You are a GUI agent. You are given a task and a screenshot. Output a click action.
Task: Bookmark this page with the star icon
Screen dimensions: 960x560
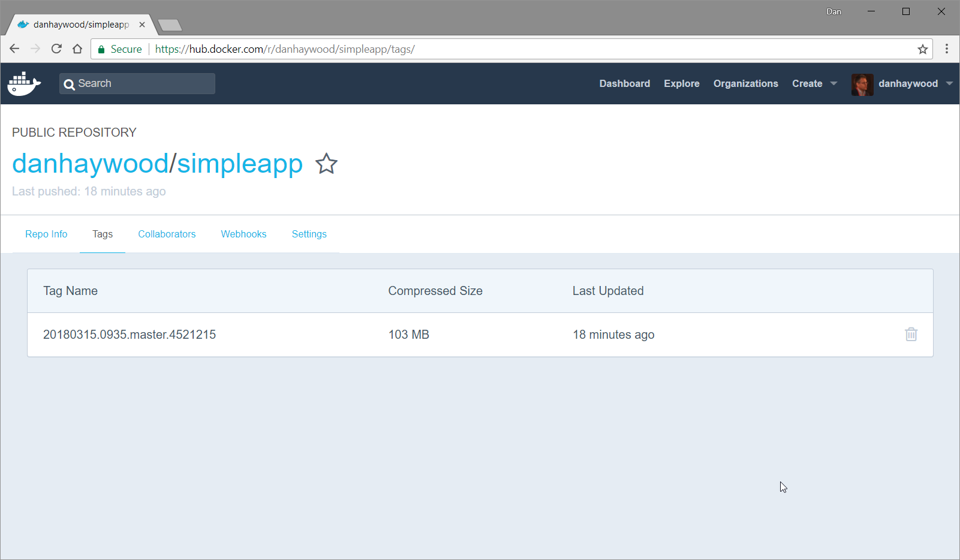click(922, 49)
